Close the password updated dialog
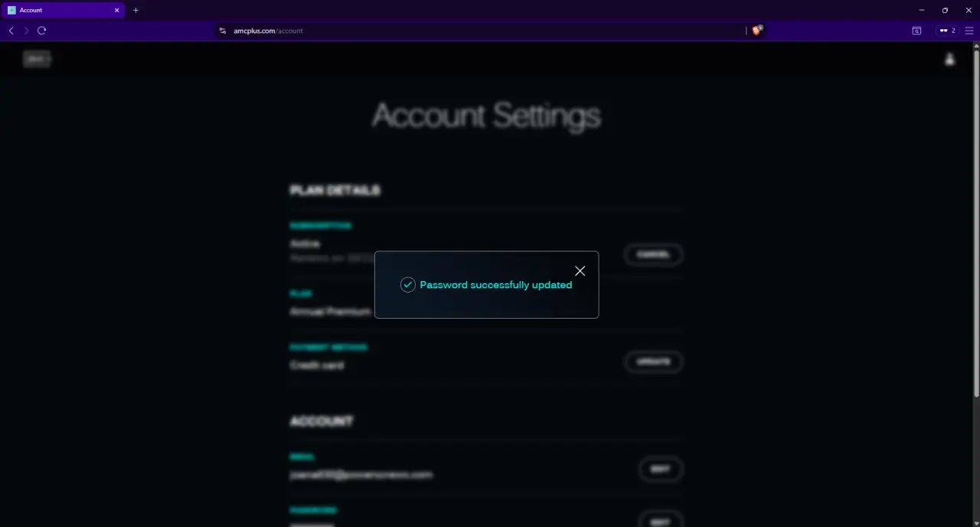 [x=580, y=271]
